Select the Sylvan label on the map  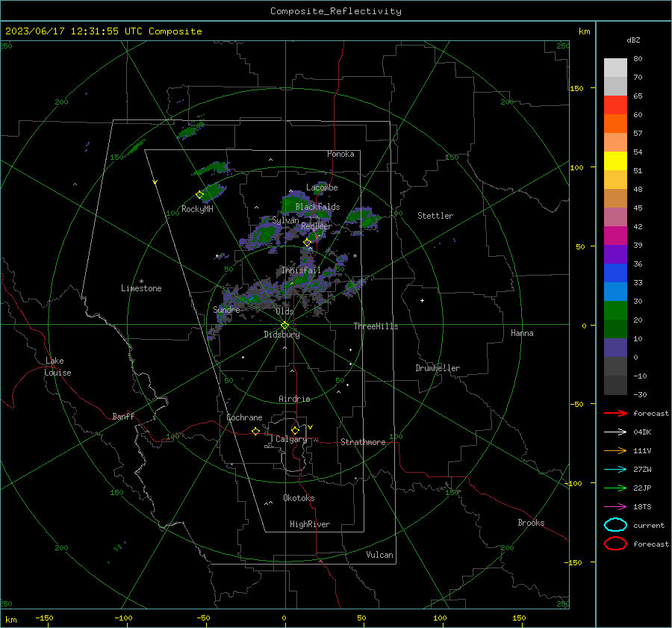(285, 220)
